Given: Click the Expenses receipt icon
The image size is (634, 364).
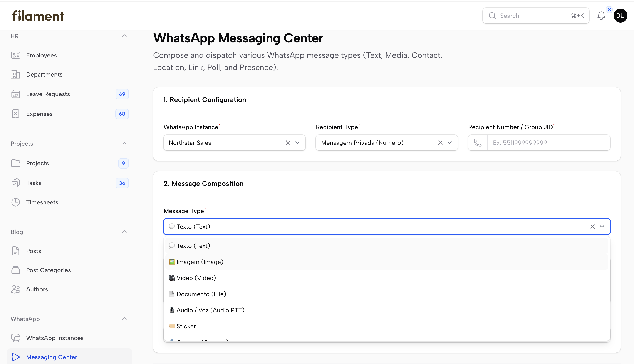Looking at the screenshot, I should 15,114.
